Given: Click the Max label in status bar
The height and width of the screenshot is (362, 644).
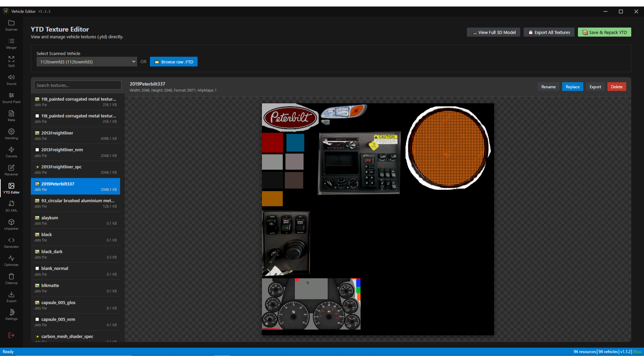Looking at the screenshot, I should (x=637, y=352).
